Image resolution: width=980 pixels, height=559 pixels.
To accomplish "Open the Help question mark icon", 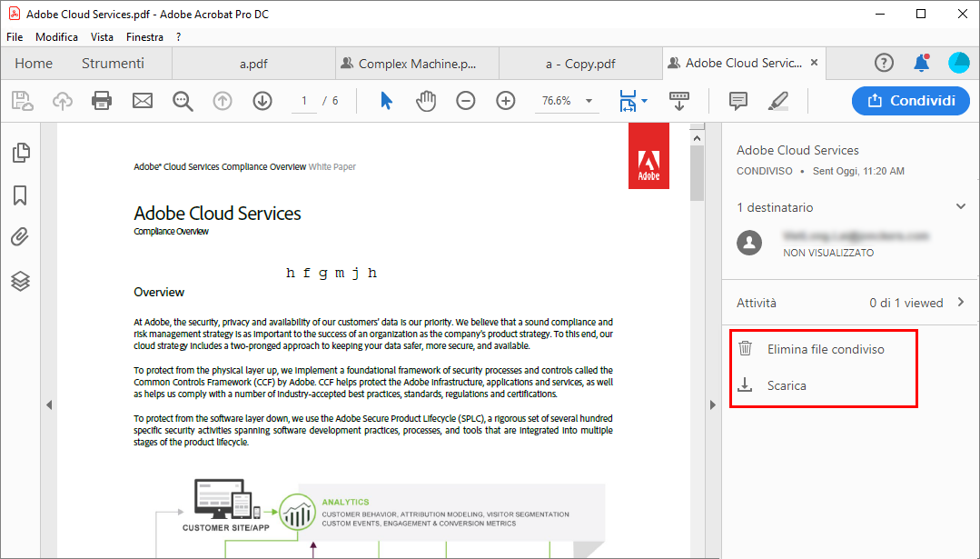I will coord(884,63).
